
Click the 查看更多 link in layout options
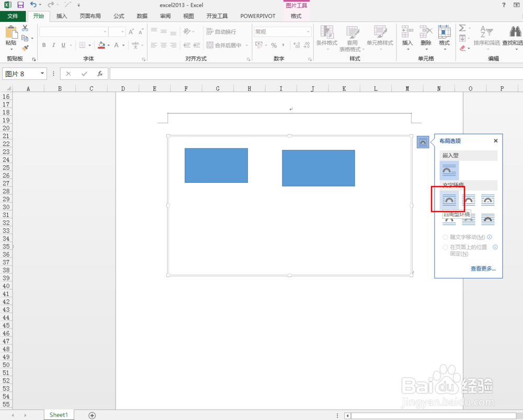(482, 268)
